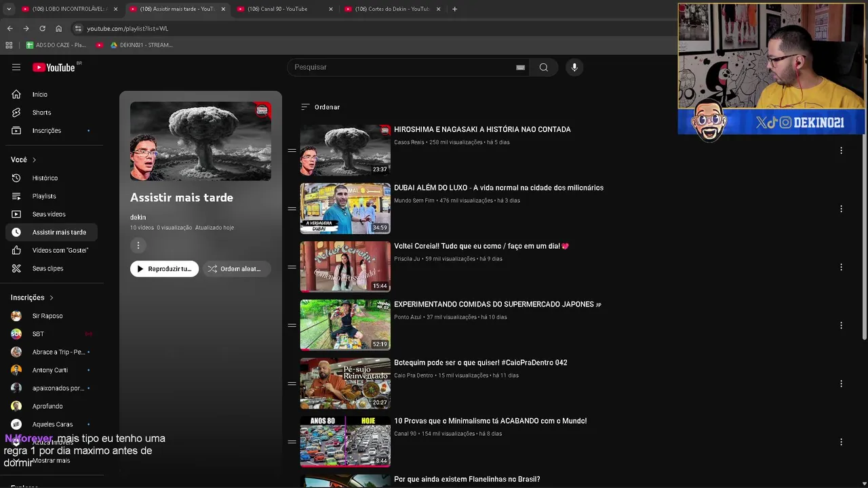Image resolution: width=868 pixels, height=488 pixels.
Task: Click Ordem aleatória shuffle button
Action: (236, 269)
